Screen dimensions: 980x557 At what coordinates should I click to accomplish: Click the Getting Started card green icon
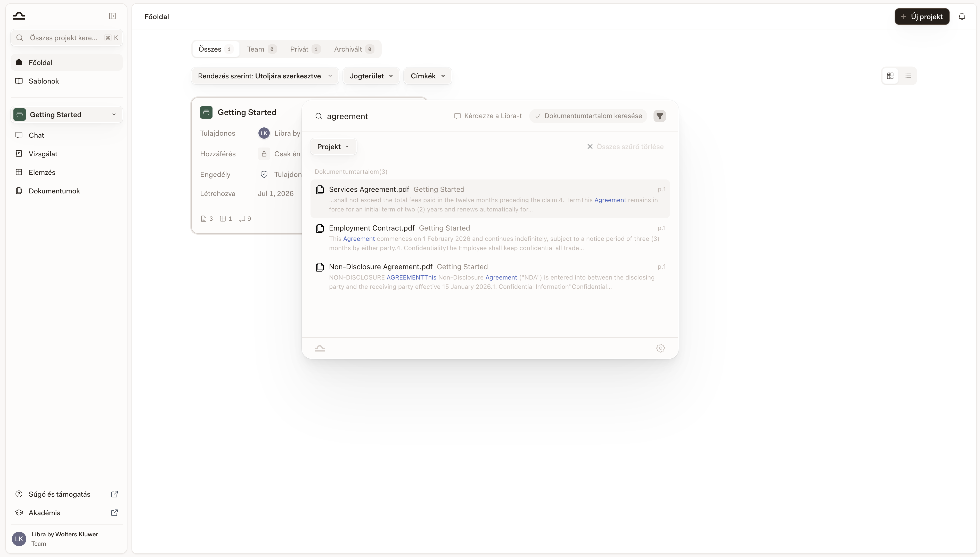206,112
